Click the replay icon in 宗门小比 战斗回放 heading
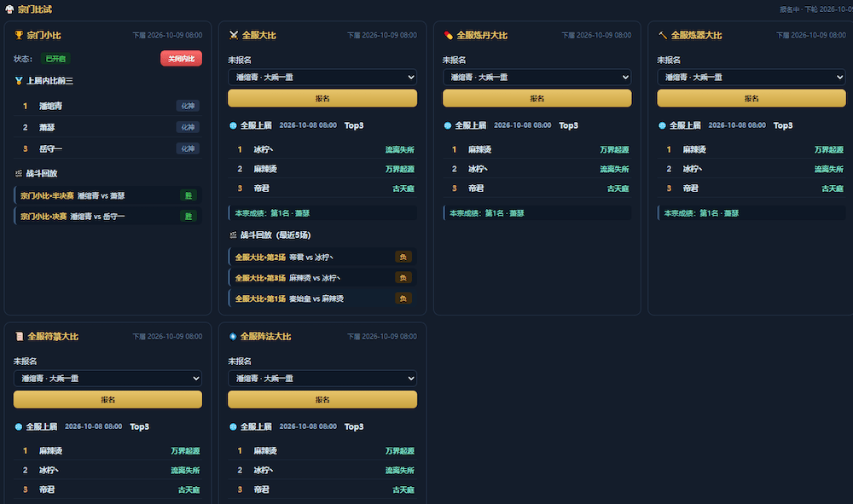 (19, 173)
